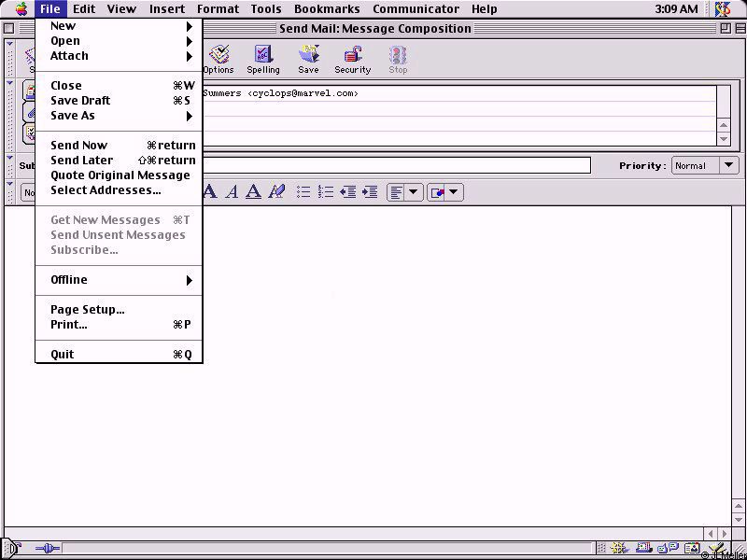The image size is (747, 560).
Task: Run the Spelling checker icon
Action: [263, 60]
